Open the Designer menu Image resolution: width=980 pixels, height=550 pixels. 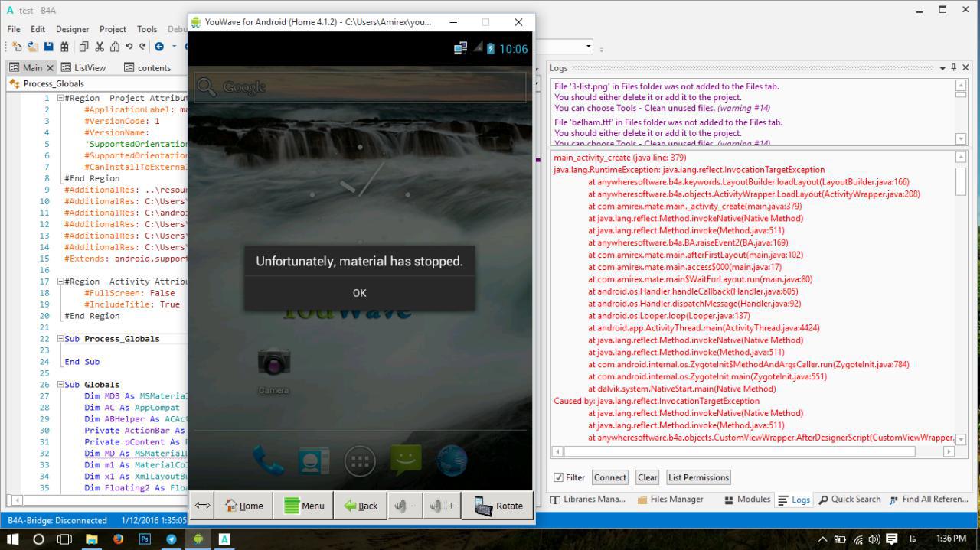[x=72, y=29]
